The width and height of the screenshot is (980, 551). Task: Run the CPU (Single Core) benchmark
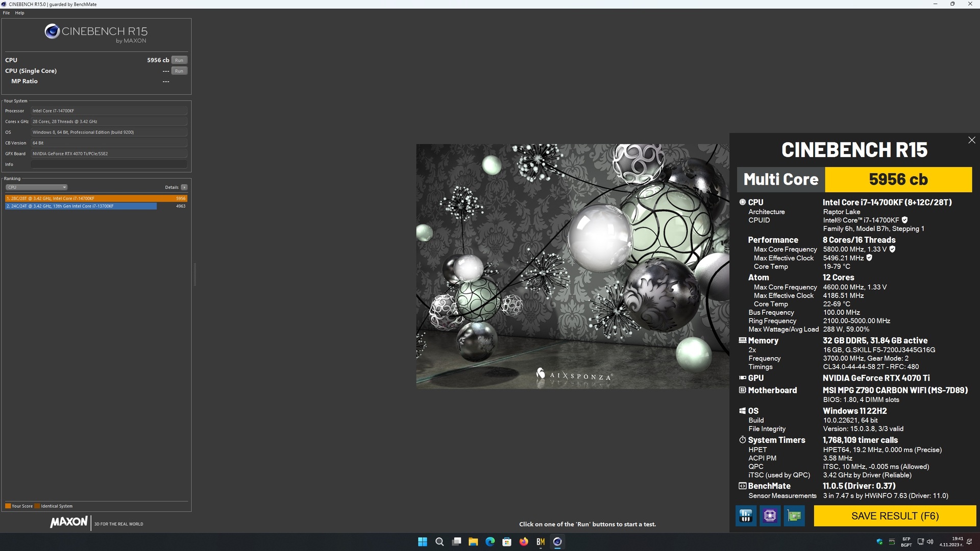click(179, 71)
